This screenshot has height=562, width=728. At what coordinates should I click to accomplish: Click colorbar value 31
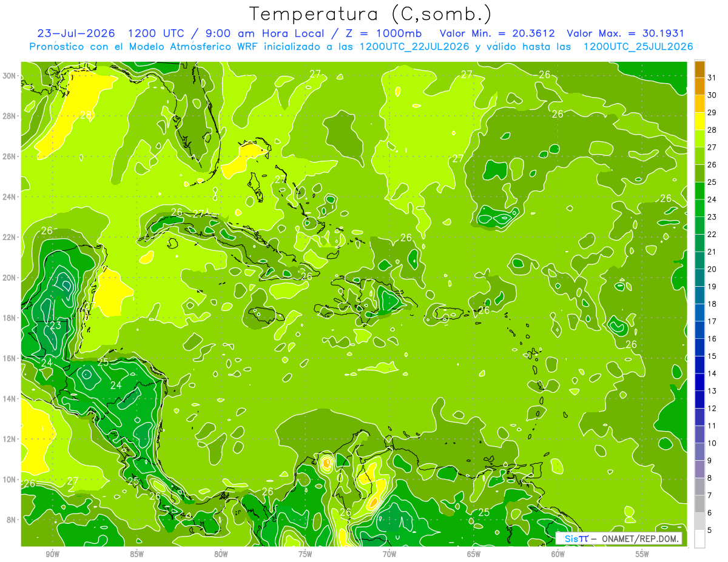712,78
